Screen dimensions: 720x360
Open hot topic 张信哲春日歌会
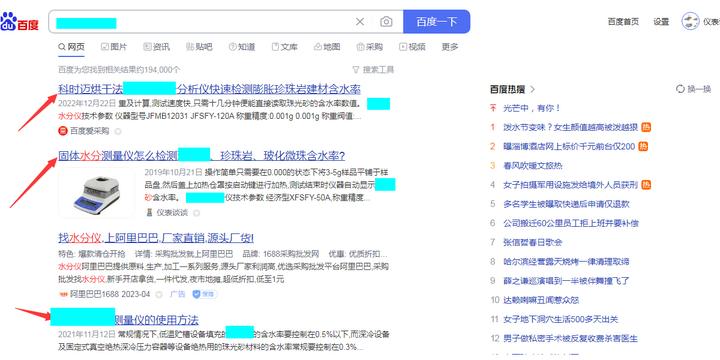point(533,242)
